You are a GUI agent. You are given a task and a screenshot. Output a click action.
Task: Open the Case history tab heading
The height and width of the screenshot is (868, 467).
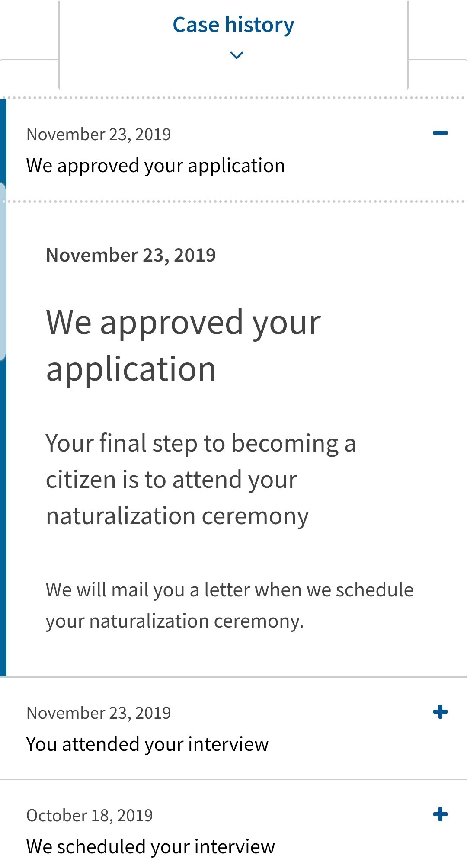point(233,25)
